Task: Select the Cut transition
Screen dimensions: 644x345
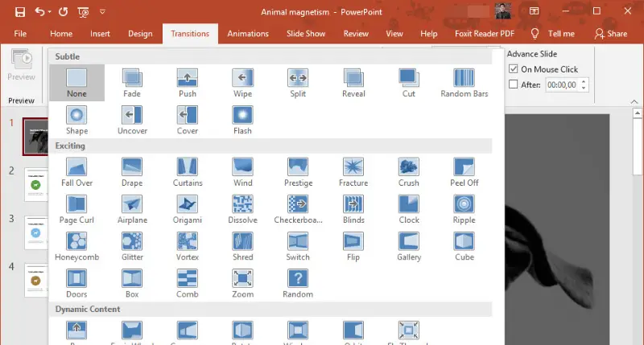Action: pos(409,83)
